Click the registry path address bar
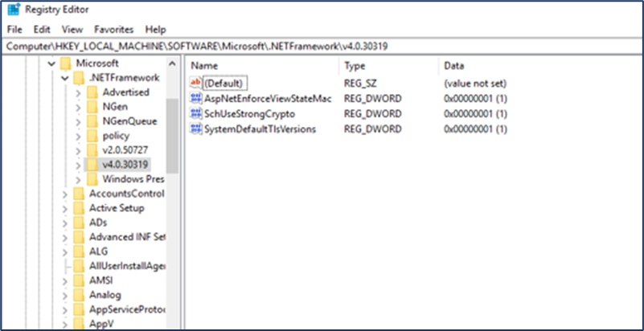The height and width of the screenshot is (331, 644). coord(322,47)
